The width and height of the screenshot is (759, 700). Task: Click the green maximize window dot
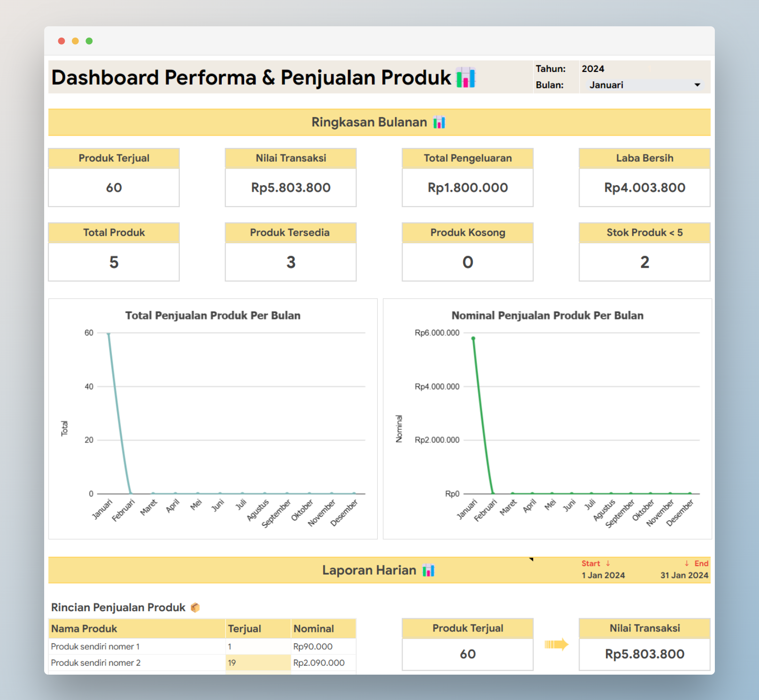click(x=89, y=41)
